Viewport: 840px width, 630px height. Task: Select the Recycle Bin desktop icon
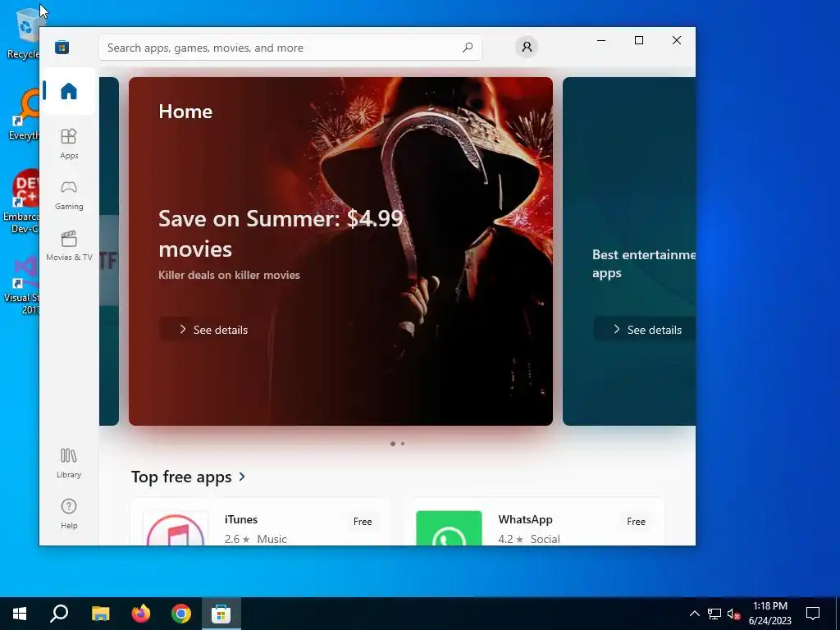point(23,33)
